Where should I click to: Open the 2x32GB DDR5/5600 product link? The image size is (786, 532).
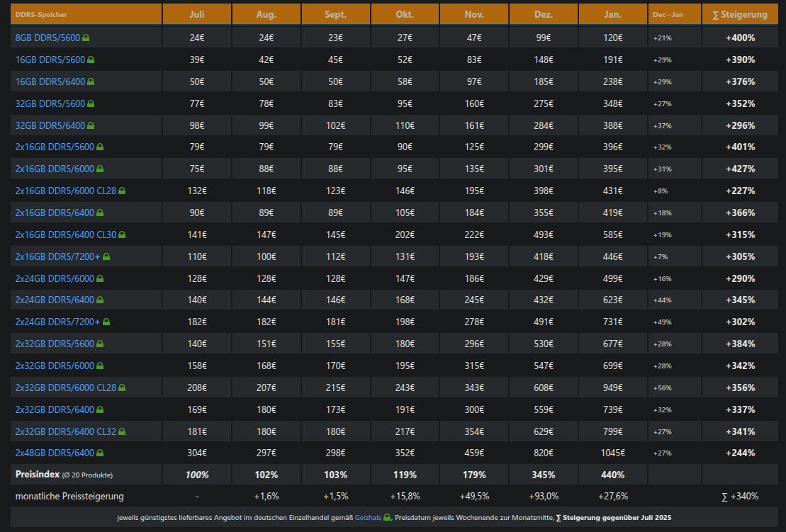[55, 344]
